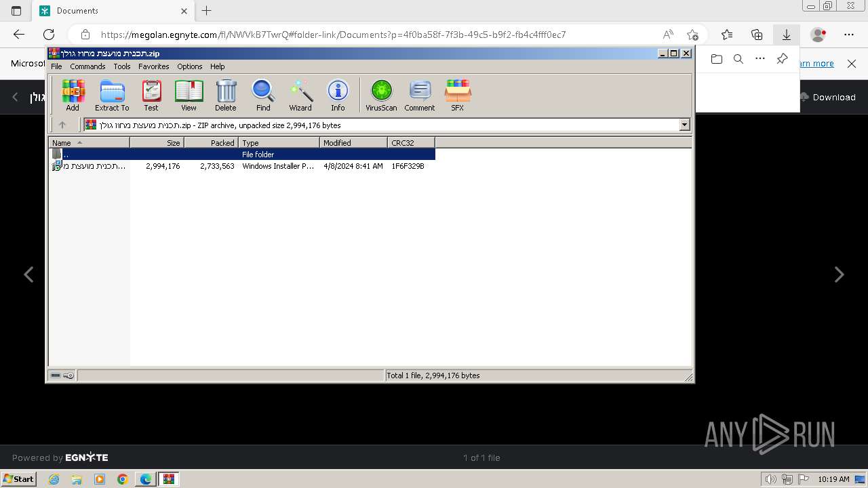Screen dimensions: 868x488
Task: Click the browser back arrow
Action: pos(19,35)
